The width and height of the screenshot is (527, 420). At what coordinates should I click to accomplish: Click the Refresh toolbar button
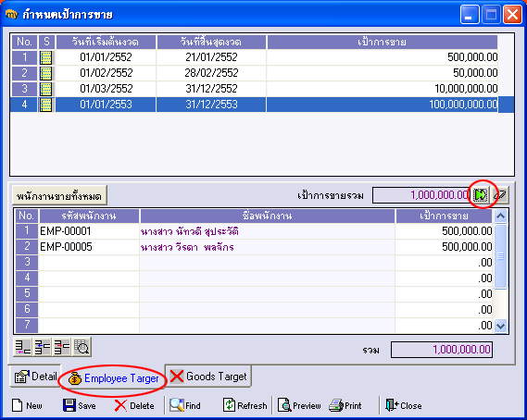(245, 405)
